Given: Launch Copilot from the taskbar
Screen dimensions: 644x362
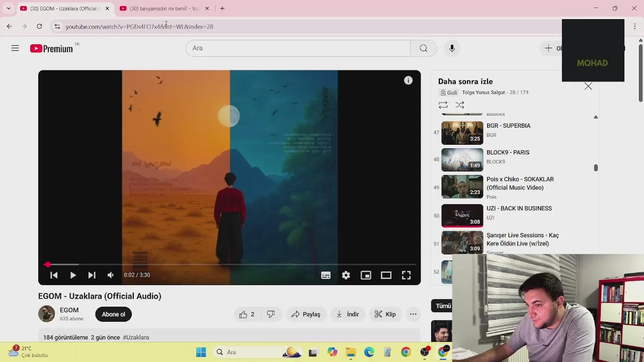Looking at the screenshot, I should pyautogui.click(x=332, y=352).
